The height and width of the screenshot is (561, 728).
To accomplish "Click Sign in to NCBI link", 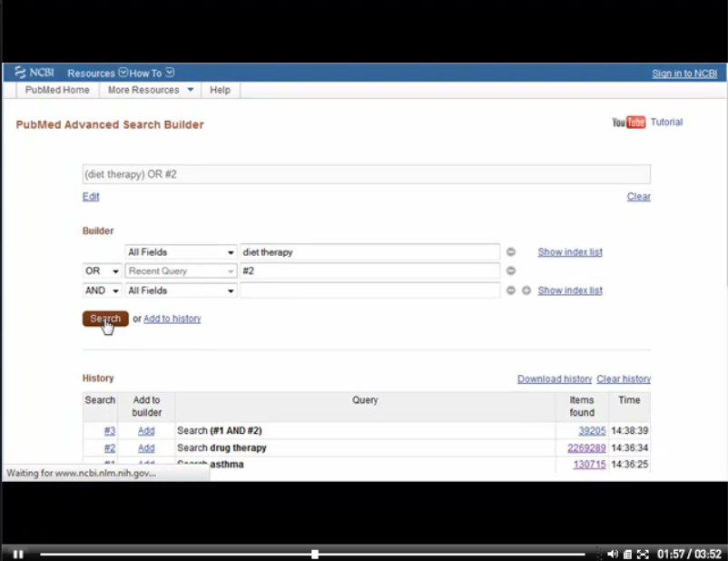I will click(684, 74).
